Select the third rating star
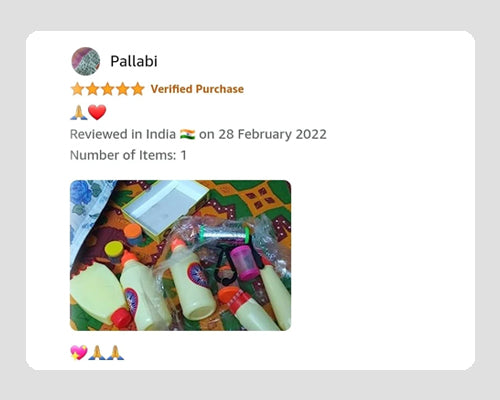 tap(107, 89)
